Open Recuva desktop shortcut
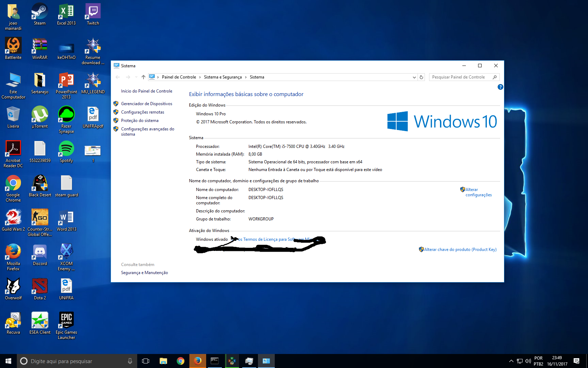Viewport: 588px width, 368px height. (13, 323)
